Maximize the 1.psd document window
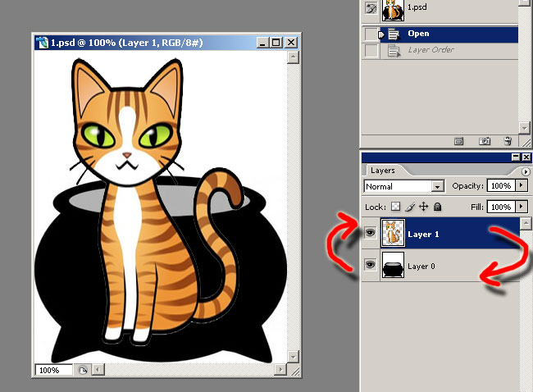This screenshot has width=533, height=392. point(276,43)
